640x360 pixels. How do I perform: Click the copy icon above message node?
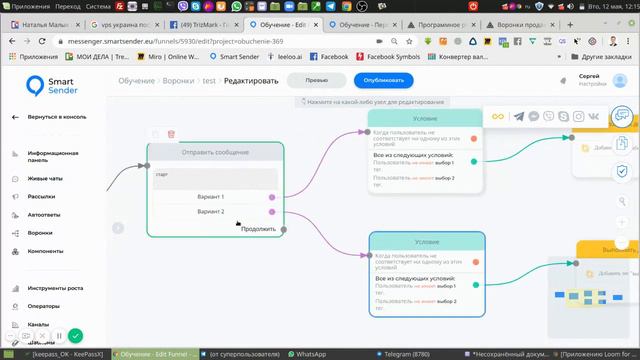pos(156,134)
